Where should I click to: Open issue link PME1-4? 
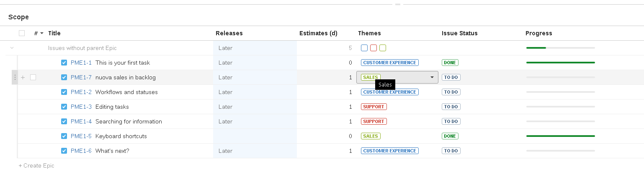[x=81, y=121]
